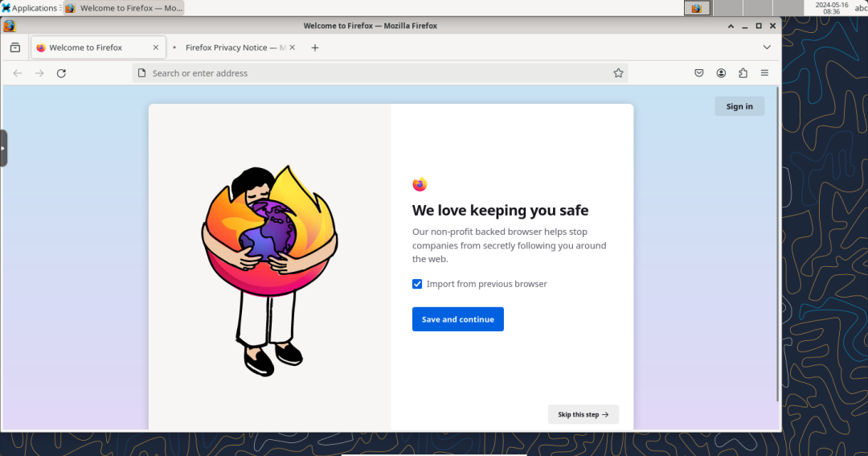Click the We love keeping you safe heading
This screenshot has width=868, height=456.
click(501, 211)
